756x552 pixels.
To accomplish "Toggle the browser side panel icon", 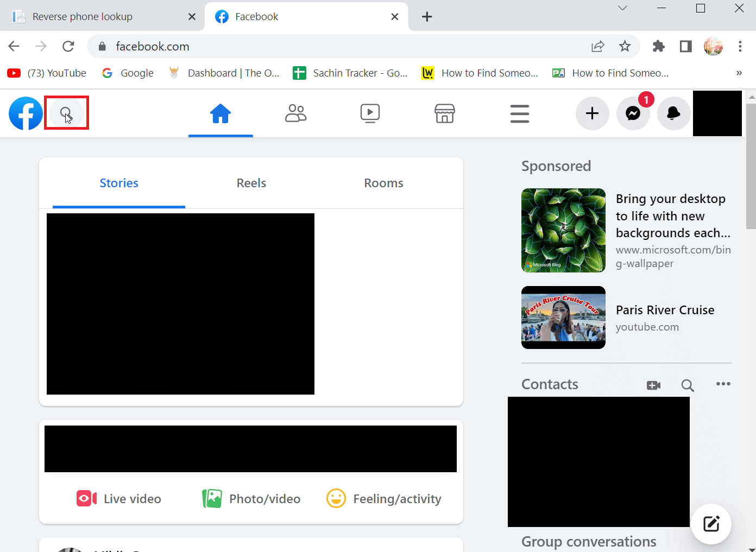I will click(x=686, y=46).
